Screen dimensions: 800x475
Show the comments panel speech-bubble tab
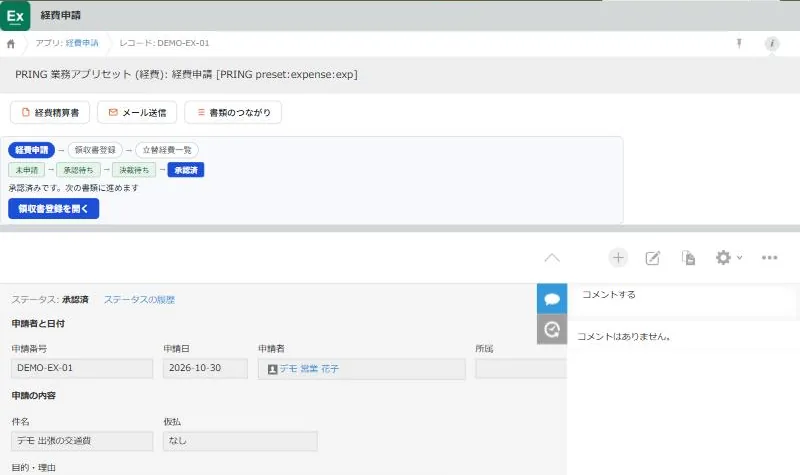552,299
